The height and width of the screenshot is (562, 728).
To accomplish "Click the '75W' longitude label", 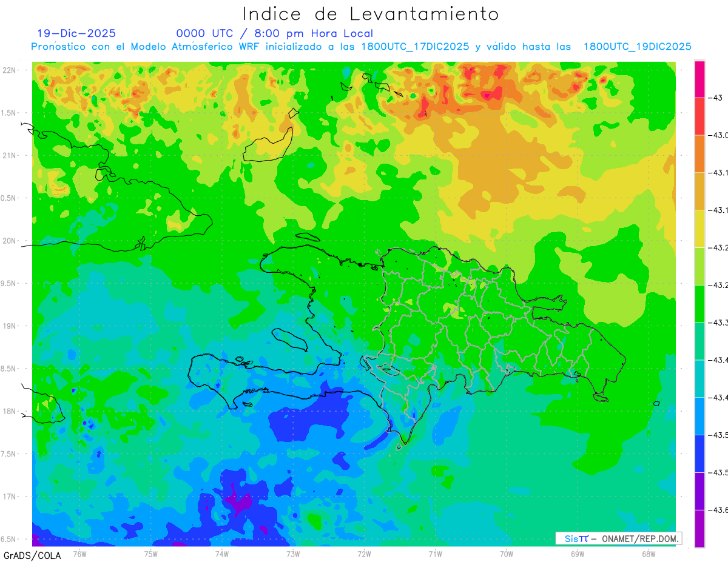I will point(151,554).
